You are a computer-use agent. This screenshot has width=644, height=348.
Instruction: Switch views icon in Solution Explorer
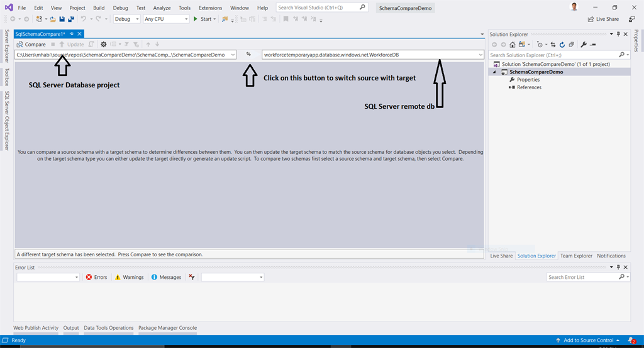[x=521, y=45]
